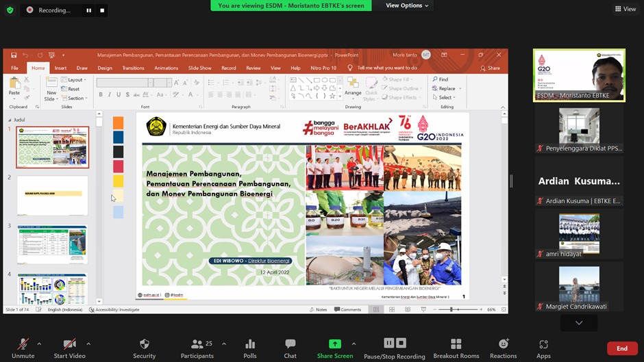Image resolution: width=644 pixels, height=362 pixels.
Task: Toggle Bold formatting
Action: tap(101, 95)
